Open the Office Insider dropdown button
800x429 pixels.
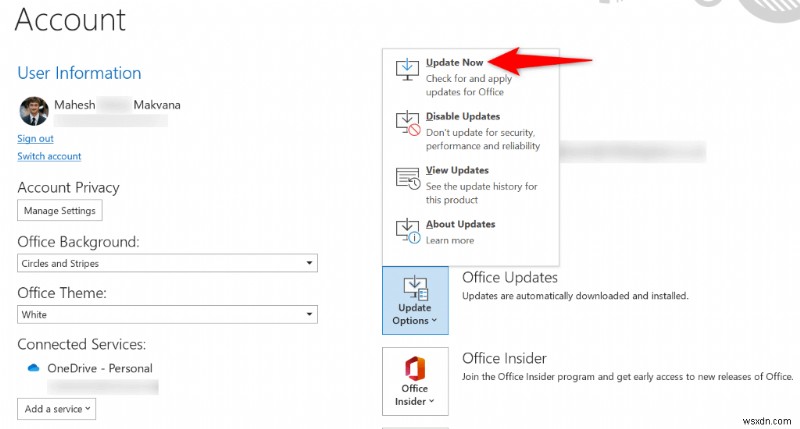415,382
